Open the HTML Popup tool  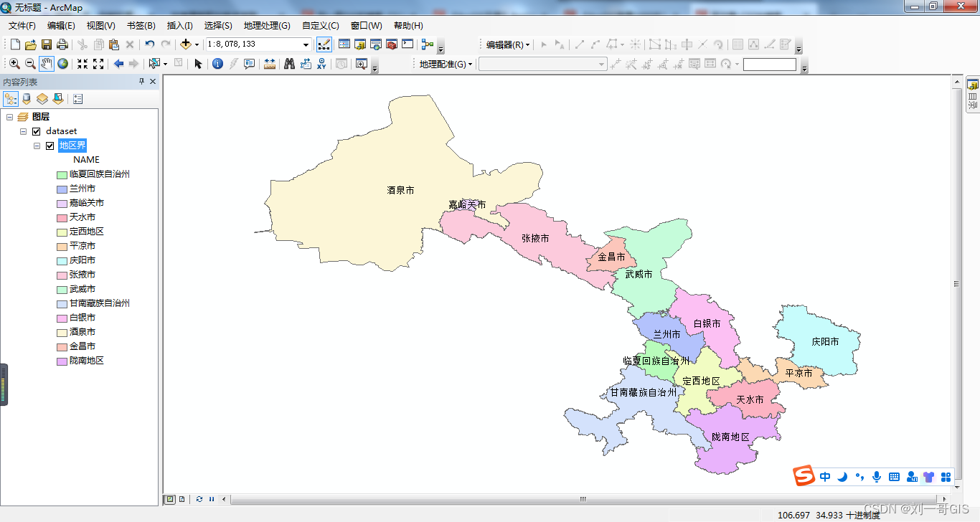[x=250, y=64]
